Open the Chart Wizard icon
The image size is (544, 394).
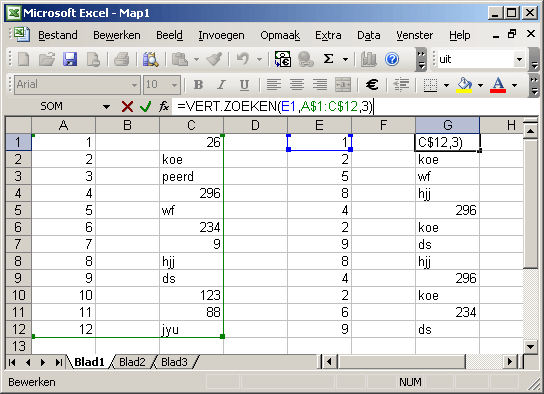tap(368, 59)
